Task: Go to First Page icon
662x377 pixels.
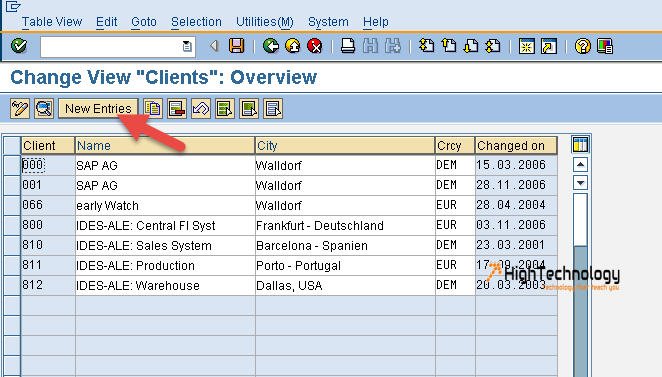Action: pos(426,46)
